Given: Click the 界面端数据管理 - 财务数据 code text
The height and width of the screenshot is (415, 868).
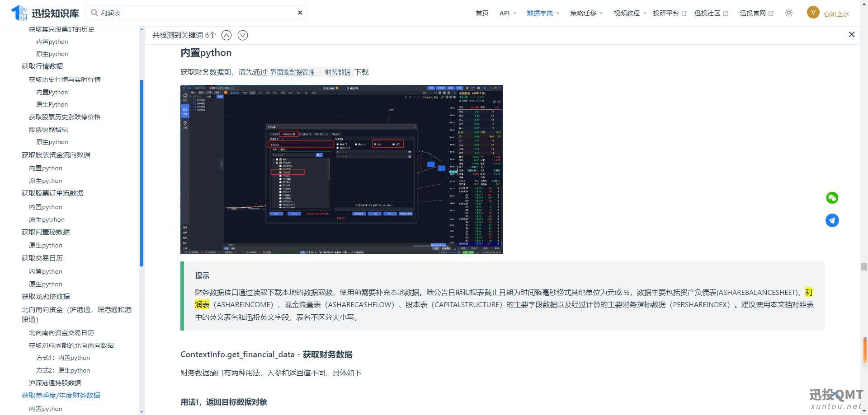Looking at the screenshot, I should [310, 72].
